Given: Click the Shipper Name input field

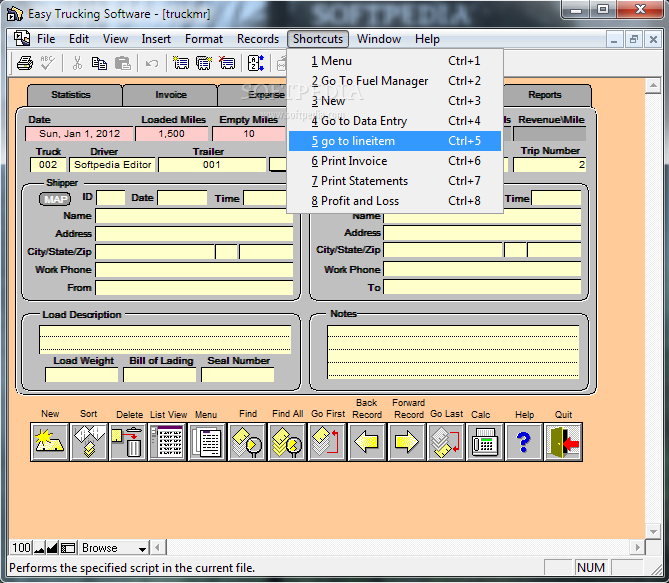Looking at the screenshot, I should tap(194, 216).
